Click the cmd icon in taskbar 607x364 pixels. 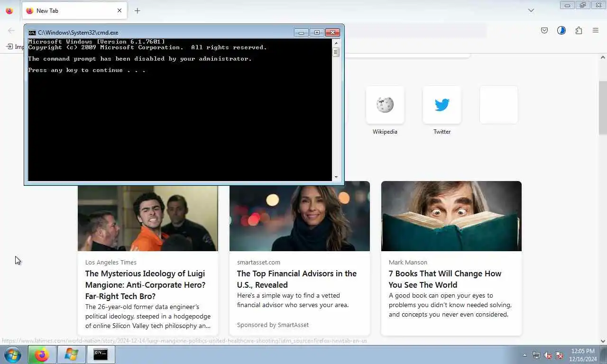coord(101,355)
